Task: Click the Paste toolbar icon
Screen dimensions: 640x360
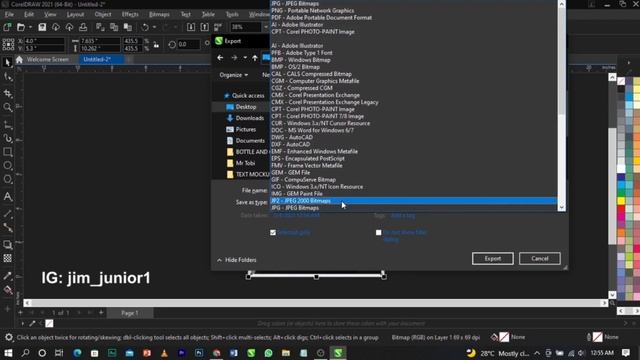Action: (x=128, y=27)
